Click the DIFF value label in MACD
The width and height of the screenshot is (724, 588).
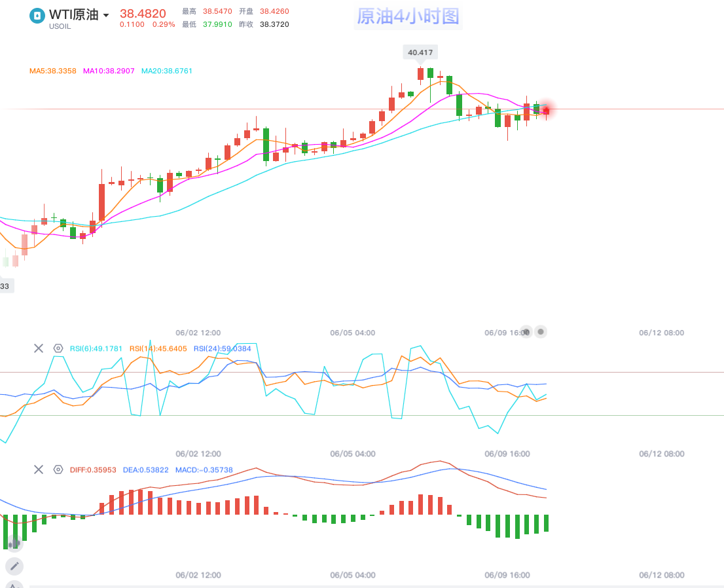(93, 469)
